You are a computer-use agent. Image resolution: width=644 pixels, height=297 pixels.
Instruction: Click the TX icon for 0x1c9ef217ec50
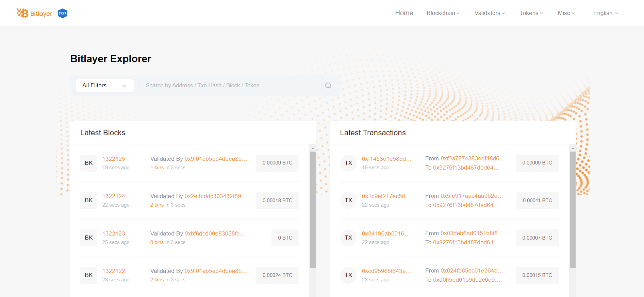tap(349, 200)
